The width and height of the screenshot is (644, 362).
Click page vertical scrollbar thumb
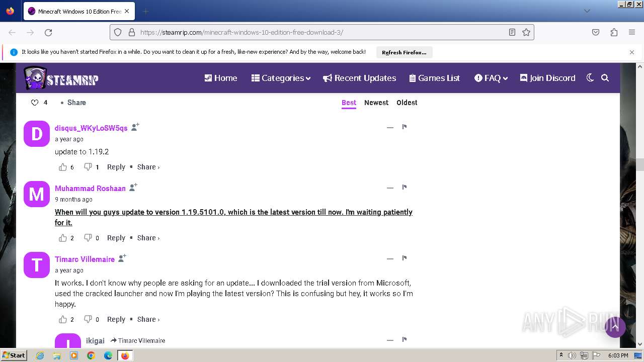[x=640, y=164]
